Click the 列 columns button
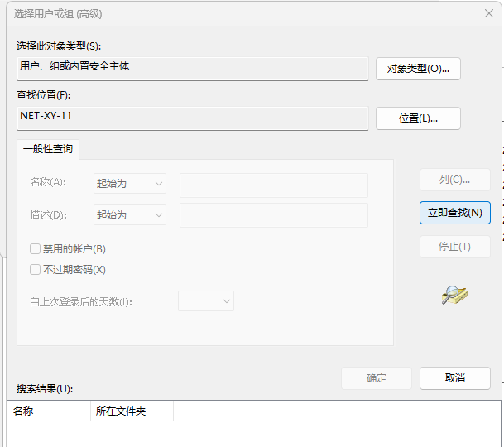This screenshot has height=447, width=504. [454, 180]
